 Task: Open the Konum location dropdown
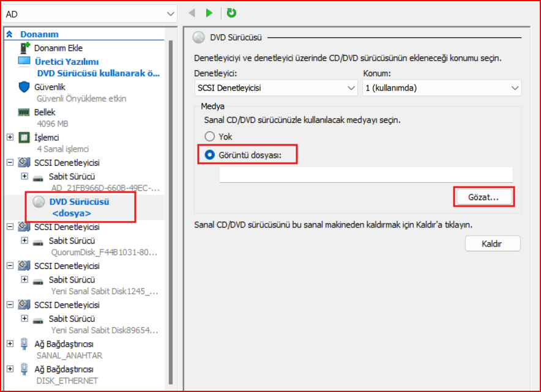[x=441, y=88]
